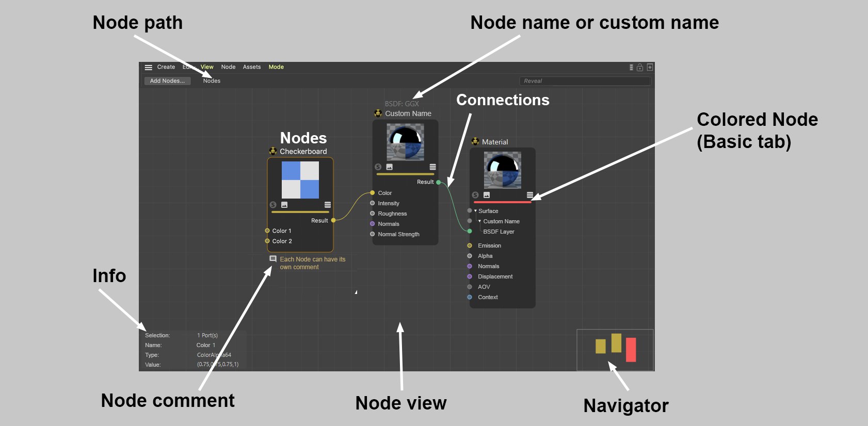Click the Add Nodes... button
This screenshot has width=868, height=426.
167,81
